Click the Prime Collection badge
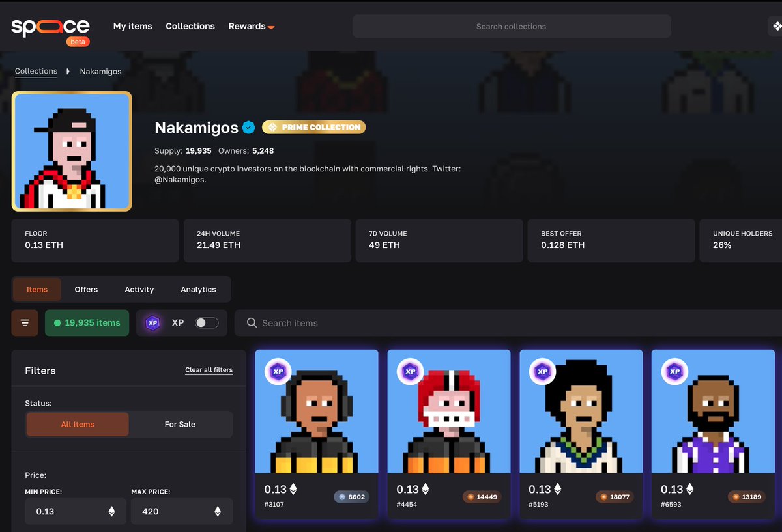Image resolution: width=782 pixels, height=532 pixels. point(314,128)
